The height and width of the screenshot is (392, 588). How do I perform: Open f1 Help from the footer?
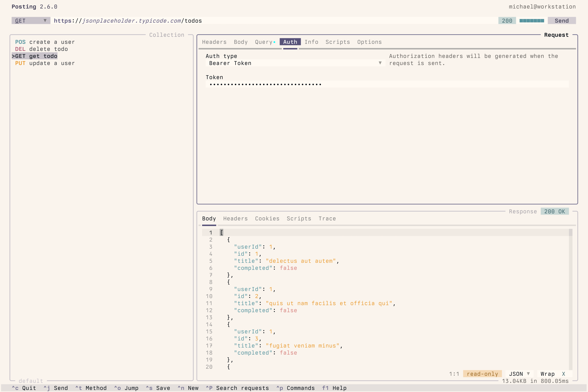click(x=334, y=388)
